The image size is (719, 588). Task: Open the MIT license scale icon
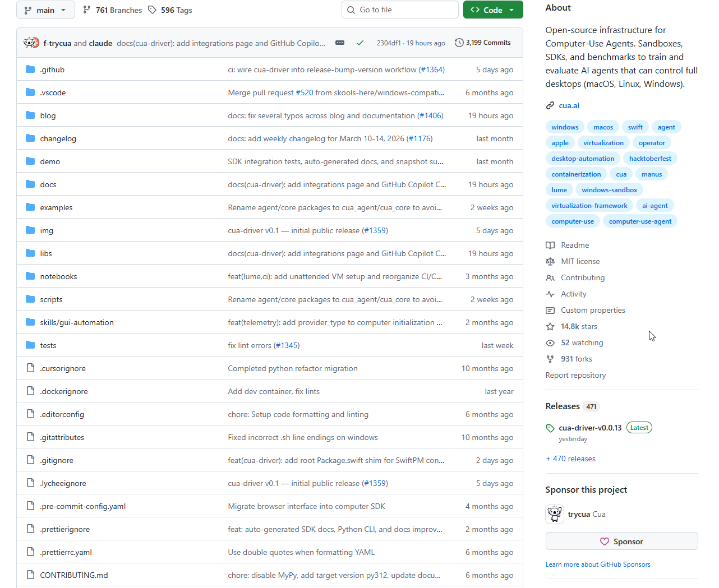coord(550,261)
